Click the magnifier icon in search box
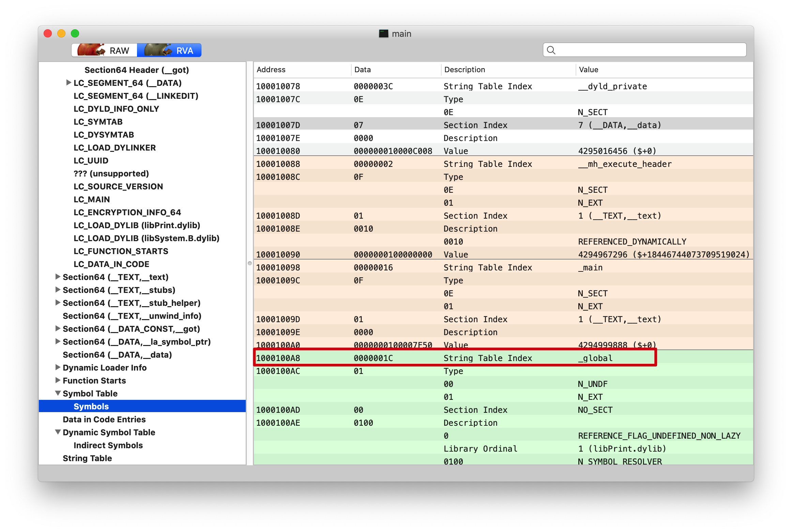This screenshot has height=532, width=792. point(551,50)
